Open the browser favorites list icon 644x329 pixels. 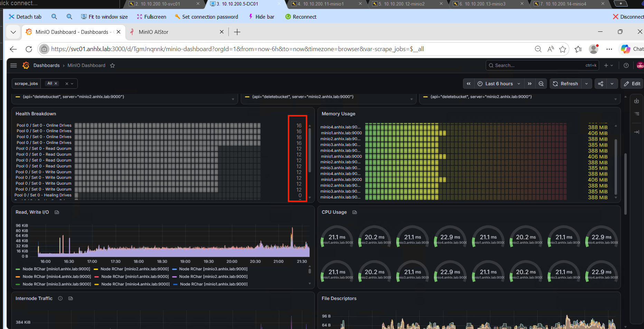(x=578, y=49)
